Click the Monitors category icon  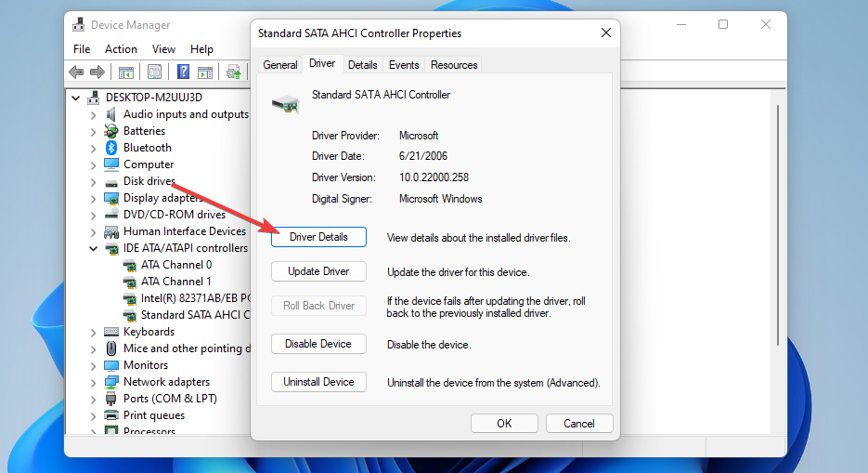pyautogui.click(x=111, y=365)
